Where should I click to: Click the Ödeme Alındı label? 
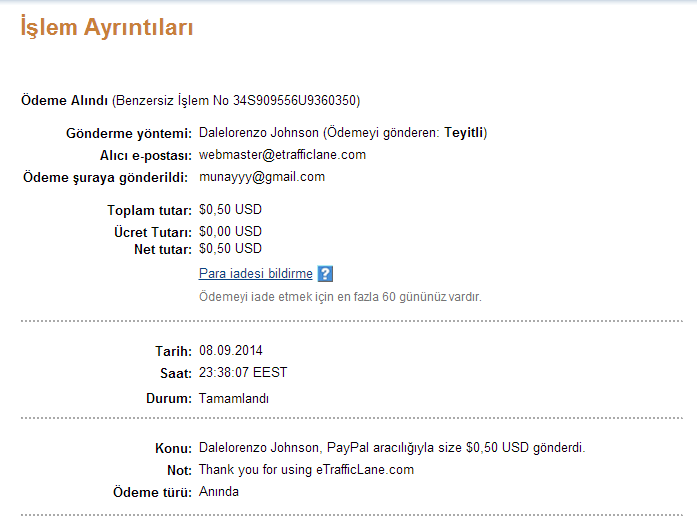[x=64, y=100]
